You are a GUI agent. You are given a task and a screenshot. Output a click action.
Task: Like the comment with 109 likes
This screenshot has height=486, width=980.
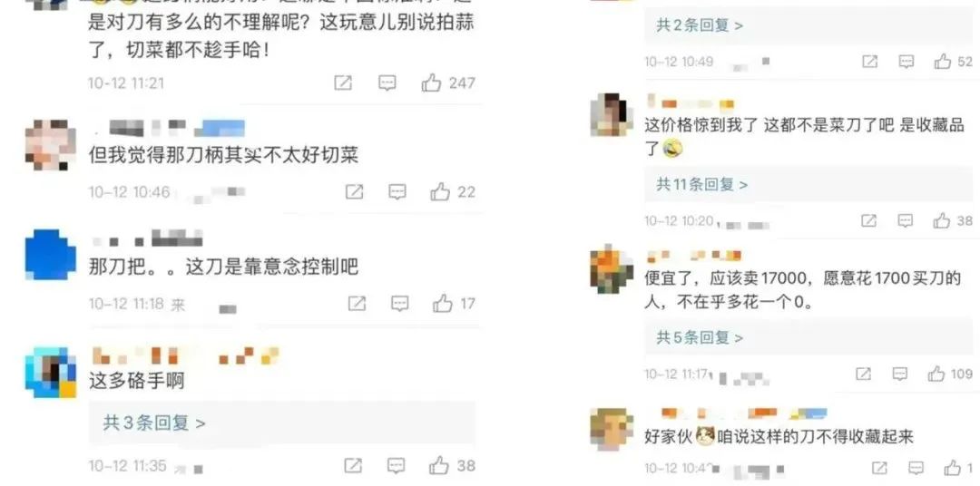pyautogui.click(x=936, y=374)
